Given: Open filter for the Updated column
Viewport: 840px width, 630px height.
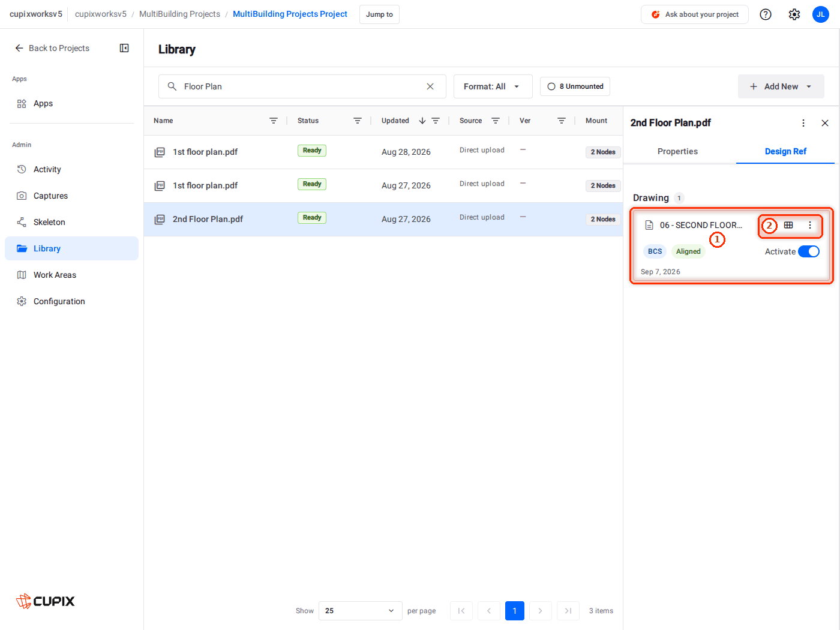Looking at the screenshot, I should tap(436, 121).
